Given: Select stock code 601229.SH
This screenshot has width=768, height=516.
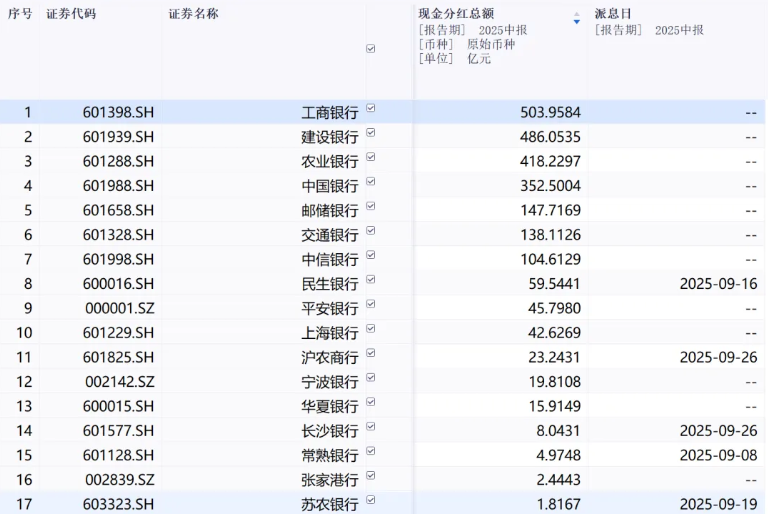Looking at the screenshot, I should [x=118, y=333].
